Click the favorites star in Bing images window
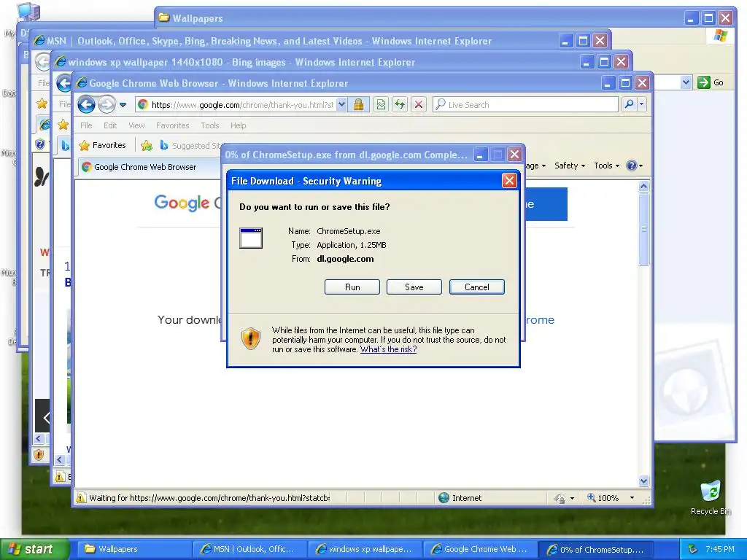Image resolution: width=747 pixels, height=560 pixels. [63, 125]
